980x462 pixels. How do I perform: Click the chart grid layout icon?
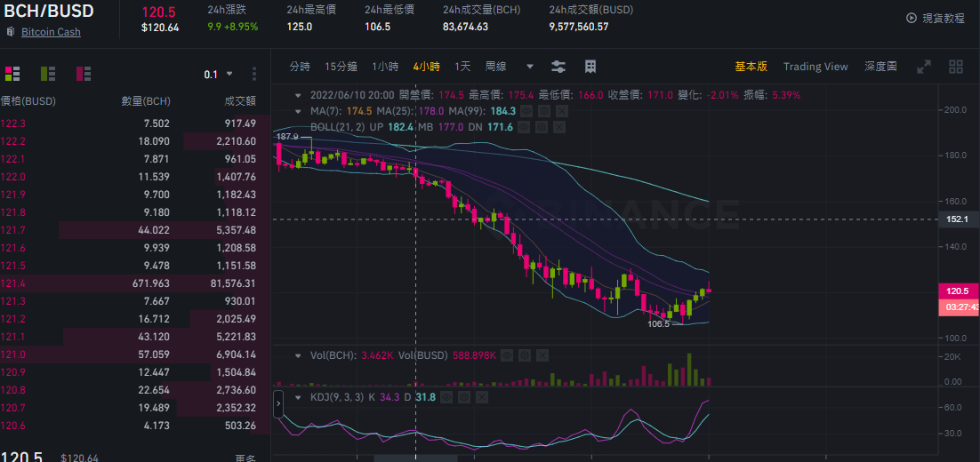pos(590,66)
